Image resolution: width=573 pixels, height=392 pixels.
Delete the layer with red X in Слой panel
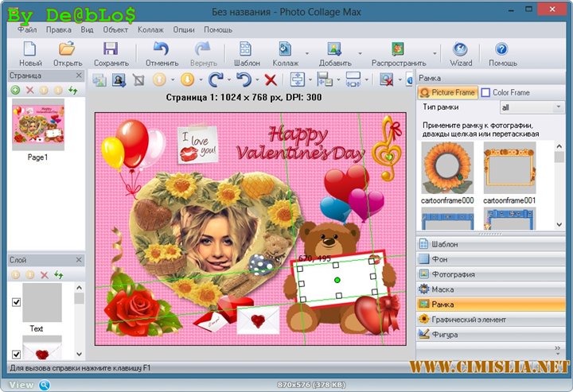(x=44, y=274)
